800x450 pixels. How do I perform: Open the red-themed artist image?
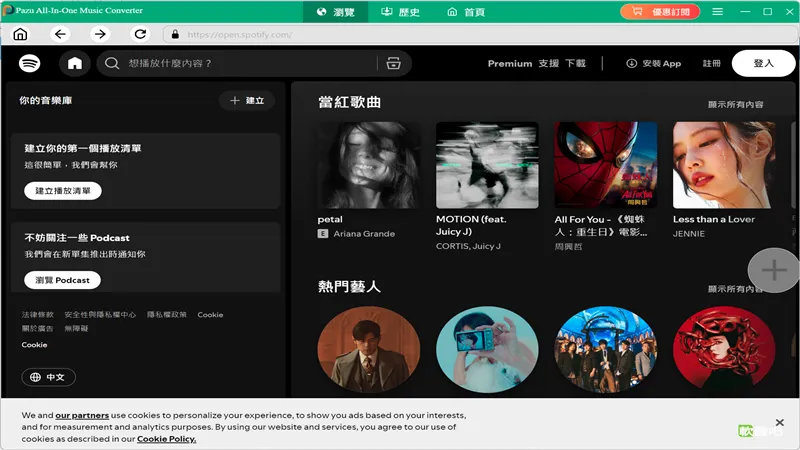(x=724, y=349)
